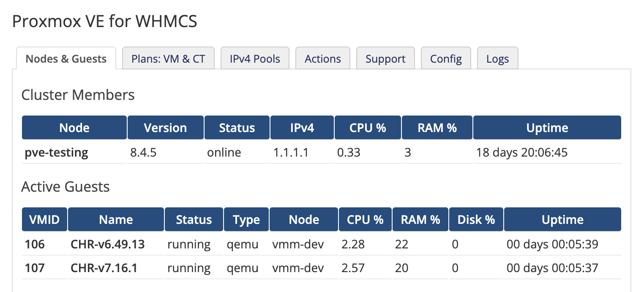Viewport: 644px width, 292px height.
Task: Click Disk value 0 in row 107
Action: [x=455, y=268]
